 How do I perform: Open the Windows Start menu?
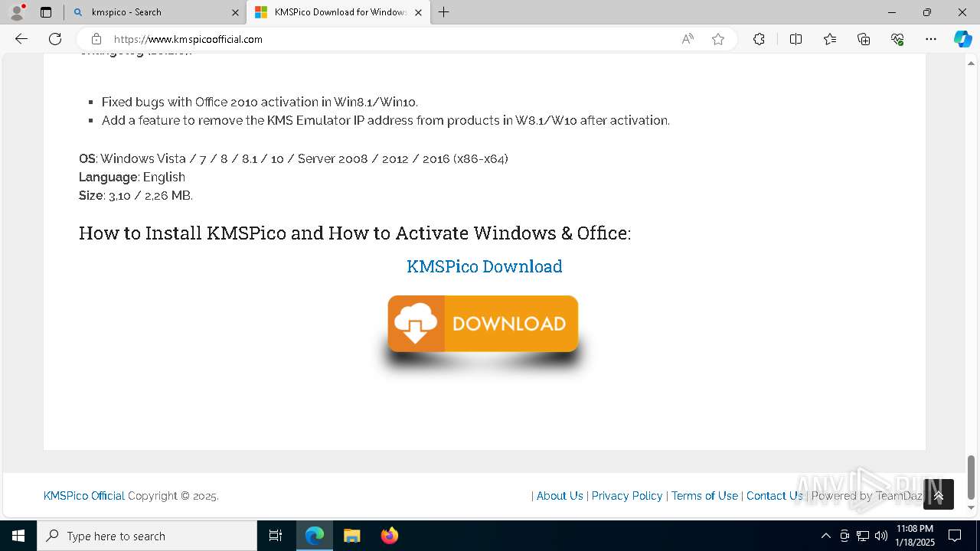pos(18,536)
